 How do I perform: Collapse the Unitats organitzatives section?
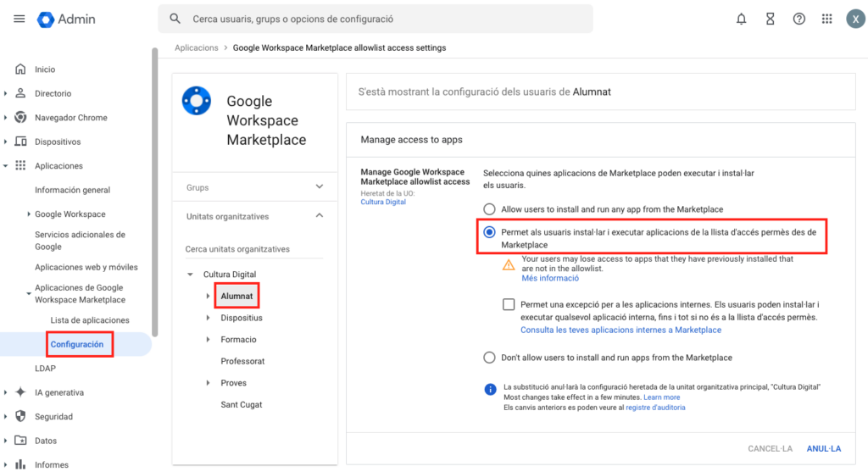[319, 216]
